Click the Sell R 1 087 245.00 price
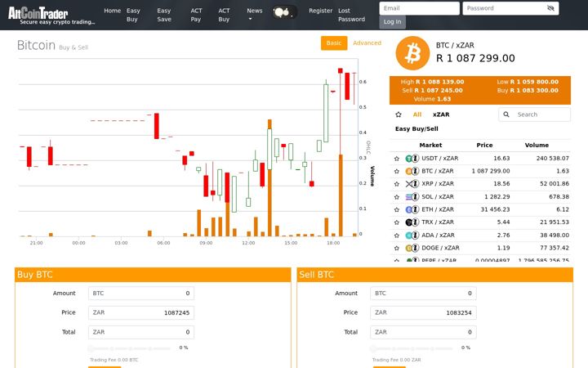This screenshot has height=368, width=588. coord(432,91)
